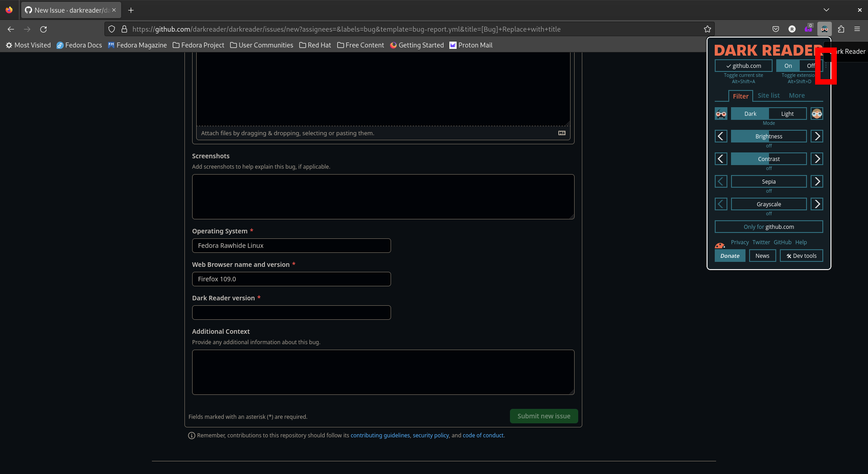Viewport: 868px width, 474px height.
Task: Open the three-dot site options menu
Action: 826,66
